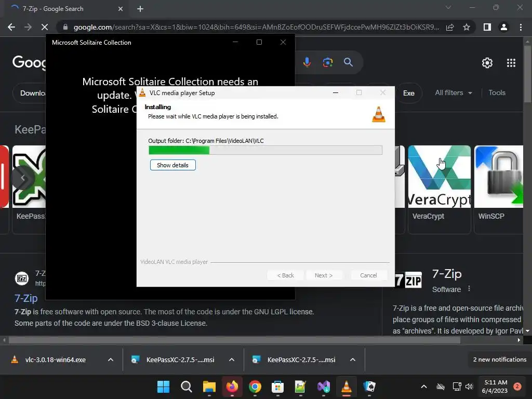The width and height of the screenshot is (532, 399).
Task: Expand first KeePassXC download options
Action: click(232, 360)
